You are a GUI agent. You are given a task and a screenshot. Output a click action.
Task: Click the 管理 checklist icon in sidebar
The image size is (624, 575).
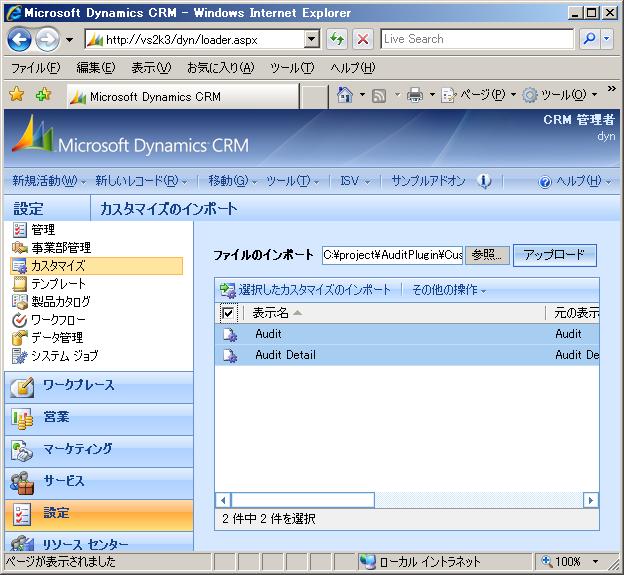pyautogui.click(x=20, y=230)
